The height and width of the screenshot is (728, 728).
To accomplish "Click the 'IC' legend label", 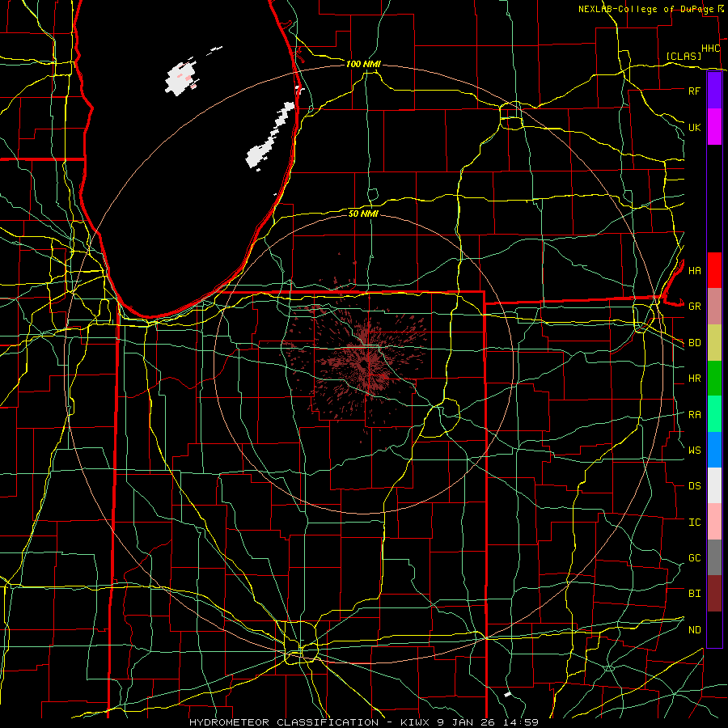I will pyautogui.click(x=694, y=523).
